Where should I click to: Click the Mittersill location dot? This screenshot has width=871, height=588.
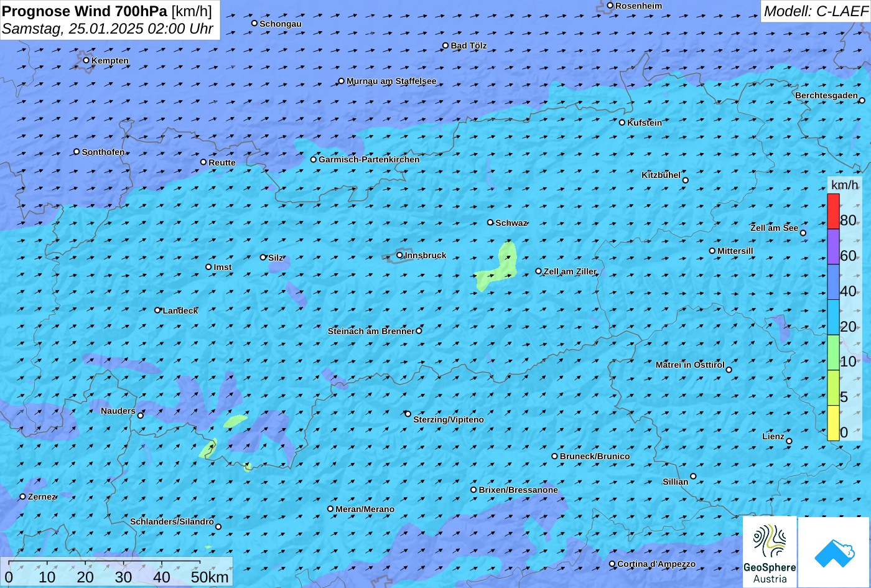pyautogui.click(x=712, y=251)
